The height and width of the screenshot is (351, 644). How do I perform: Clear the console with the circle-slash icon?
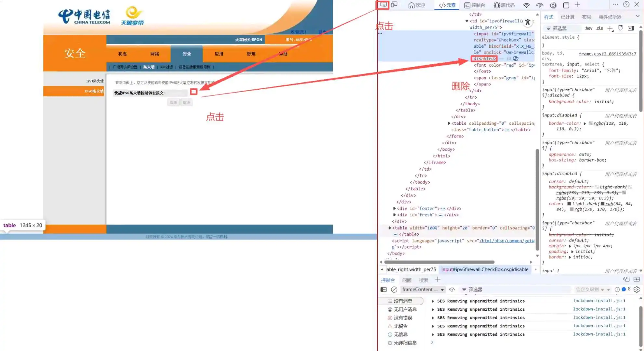coord(394,290)
